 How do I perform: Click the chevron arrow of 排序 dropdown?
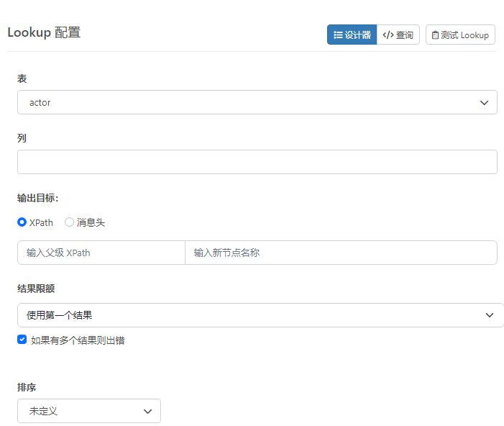(x=147, y=411)
